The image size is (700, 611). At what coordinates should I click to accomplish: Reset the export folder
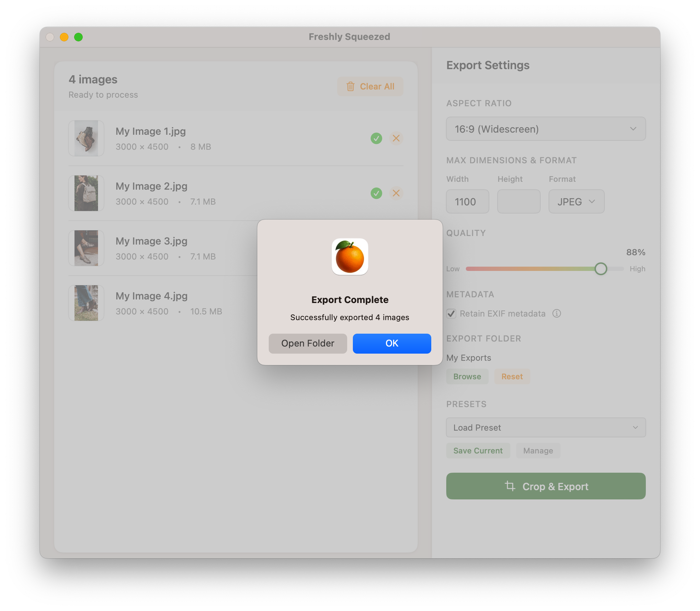[512, 376]
